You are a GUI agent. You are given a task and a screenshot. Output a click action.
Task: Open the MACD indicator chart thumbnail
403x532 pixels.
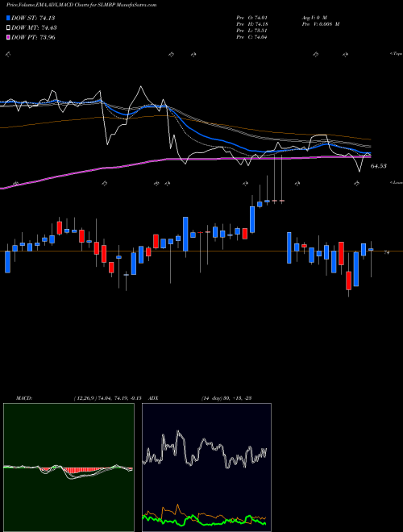pos(69,468)
